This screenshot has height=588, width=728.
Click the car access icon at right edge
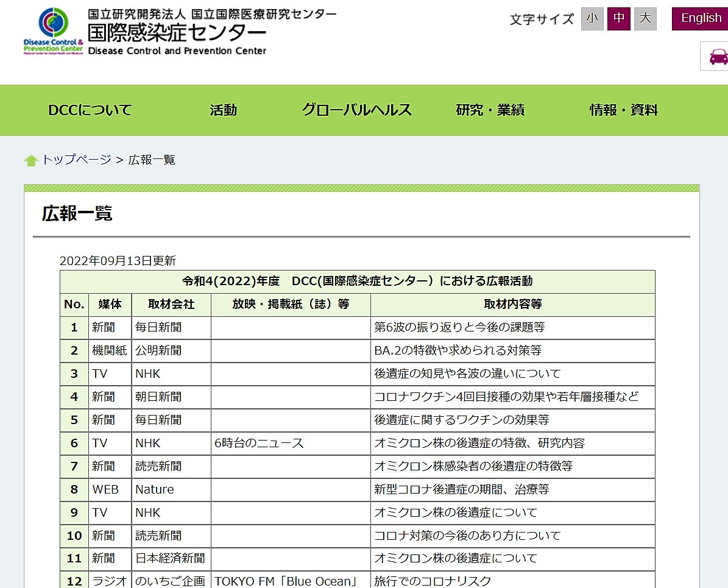point(717,56)
